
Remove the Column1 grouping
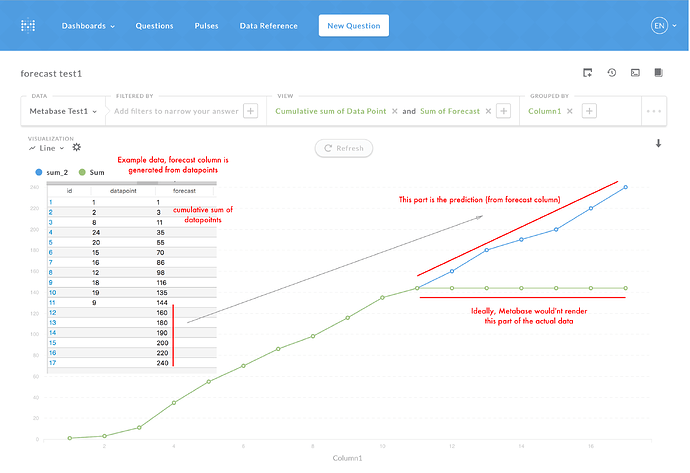pos(569,111)
